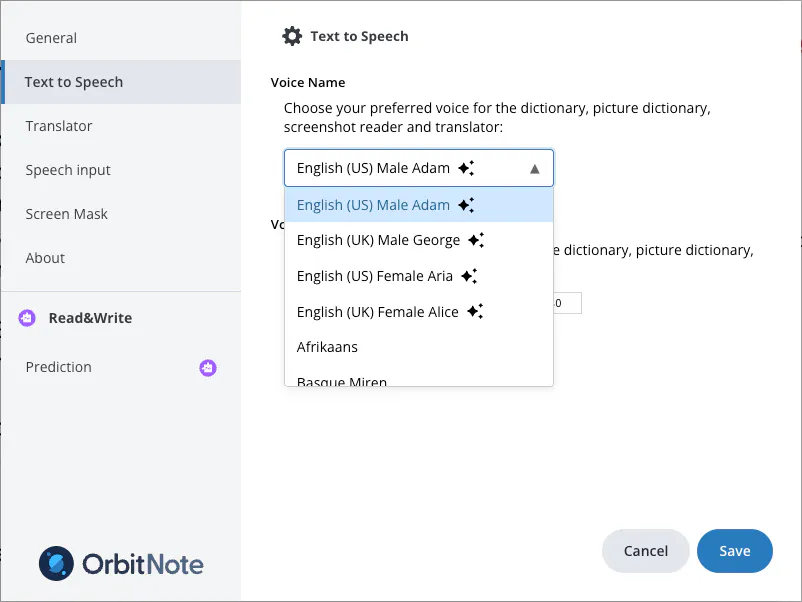802x602 pixels.
Task: Click the gear icon beside Text to Speech heading
Action: point(292,36)
